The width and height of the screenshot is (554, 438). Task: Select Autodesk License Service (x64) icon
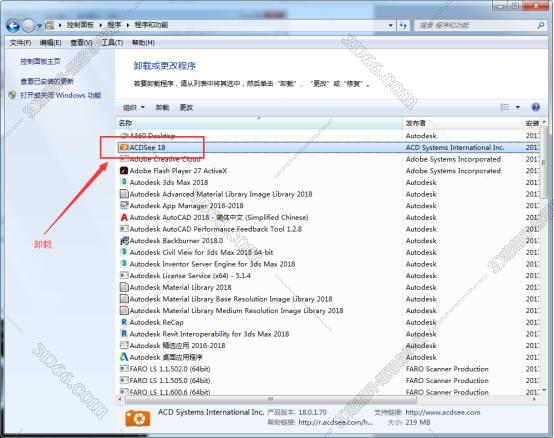point(124,276)
